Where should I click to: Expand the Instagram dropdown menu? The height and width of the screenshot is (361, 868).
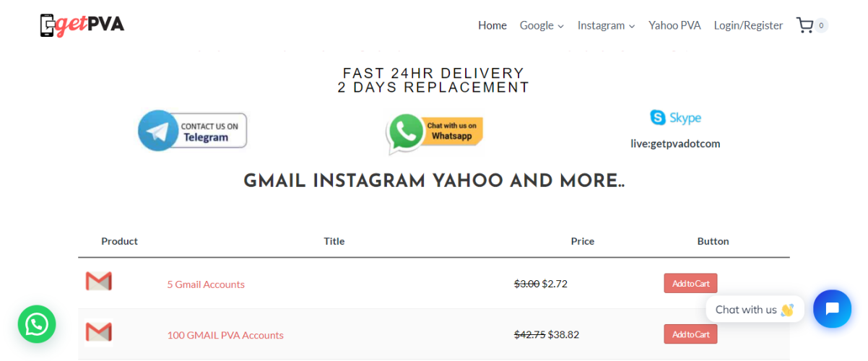click(x=606, y=25)
